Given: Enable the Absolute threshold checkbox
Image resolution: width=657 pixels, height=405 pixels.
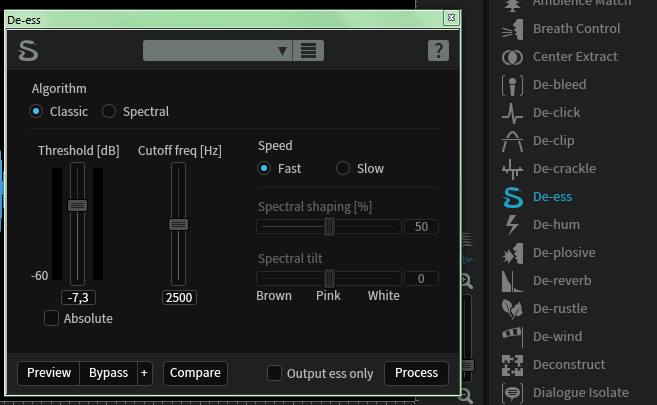Looking at the screenshot, I should (52, 318).
